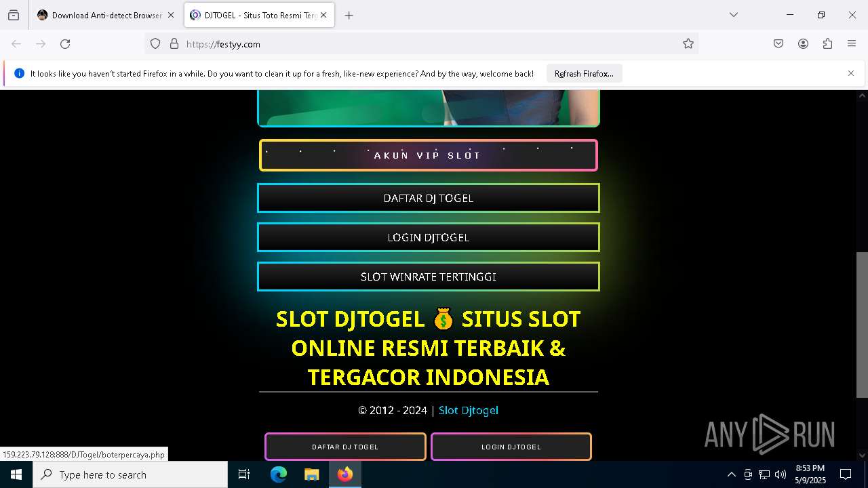This screenshot has width=868, height=488.
Task: Open a new tab with plus button
Action: click(349, 15)
